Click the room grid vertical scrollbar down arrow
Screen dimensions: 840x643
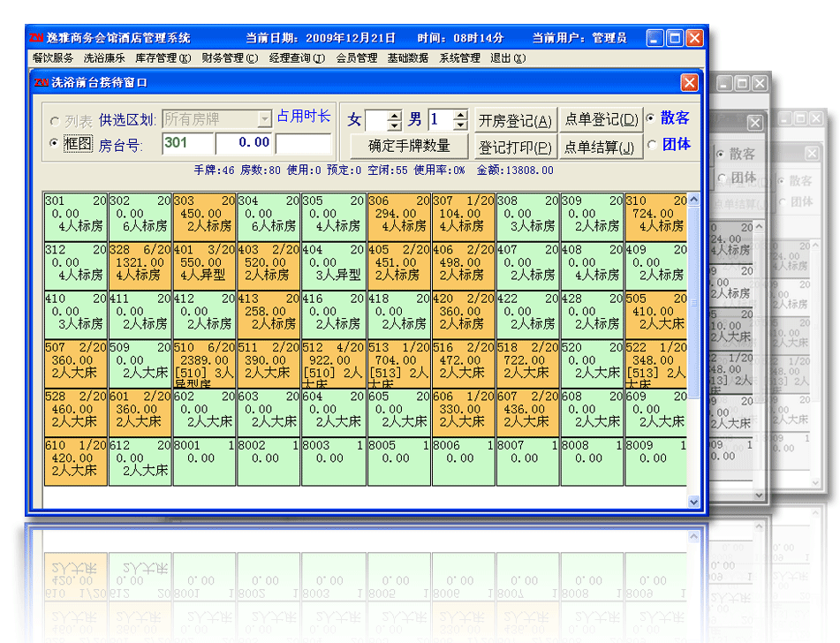[x=693, y=502]
